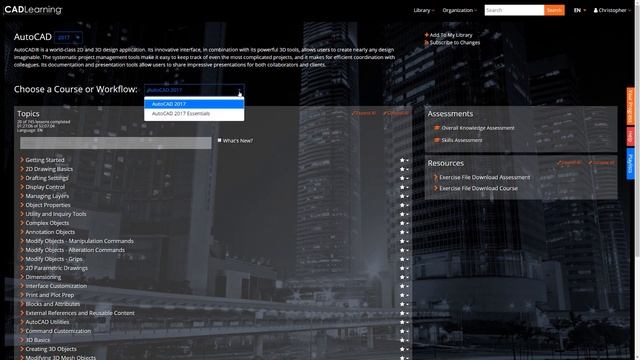
Task: Star the AutoCAD Utilities topic
Action: [402, 322]
